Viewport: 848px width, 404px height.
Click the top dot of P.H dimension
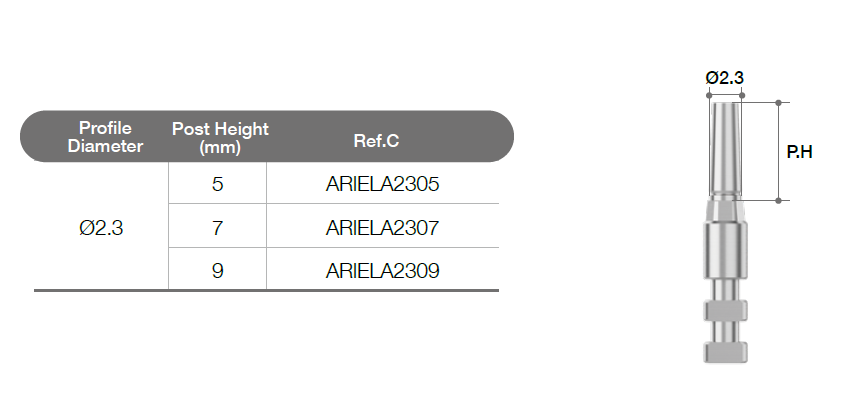tap(778, 102)
